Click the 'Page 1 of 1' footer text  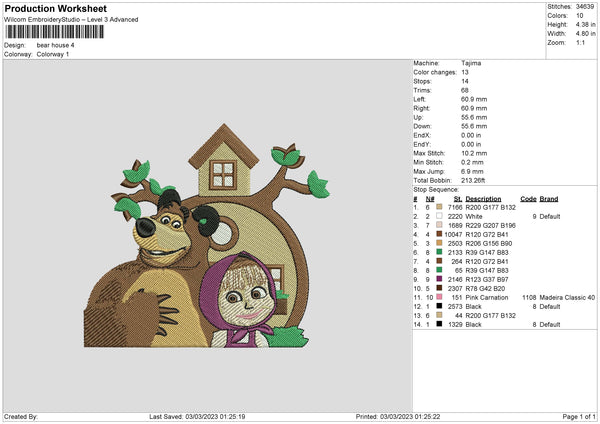[x=579, y=416]
